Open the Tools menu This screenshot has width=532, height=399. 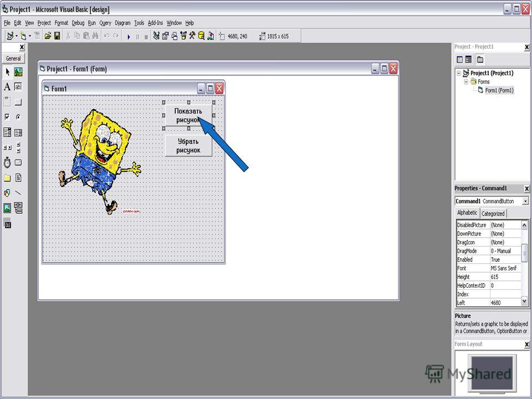click(139, 23)
